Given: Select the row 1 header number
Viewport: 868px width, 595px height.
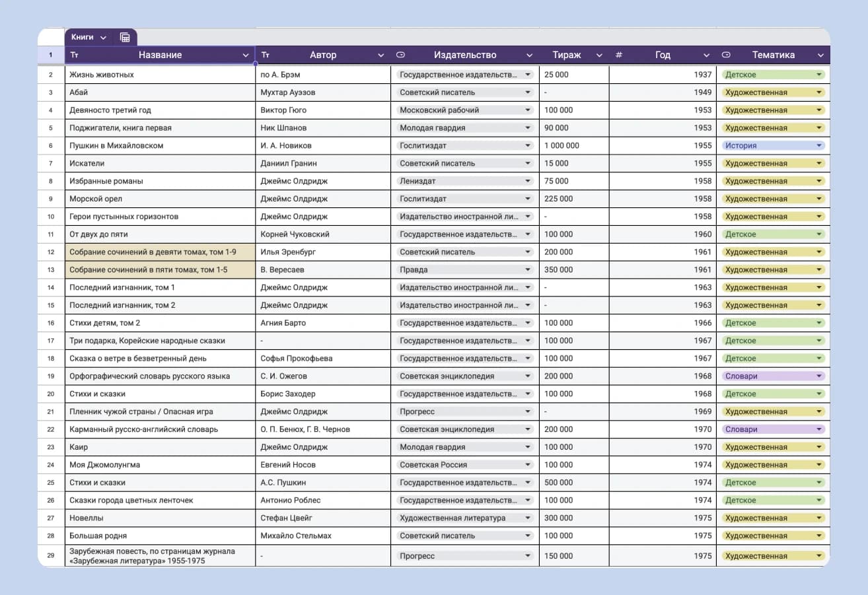Looking at the screenshot, I should [51, 55].
